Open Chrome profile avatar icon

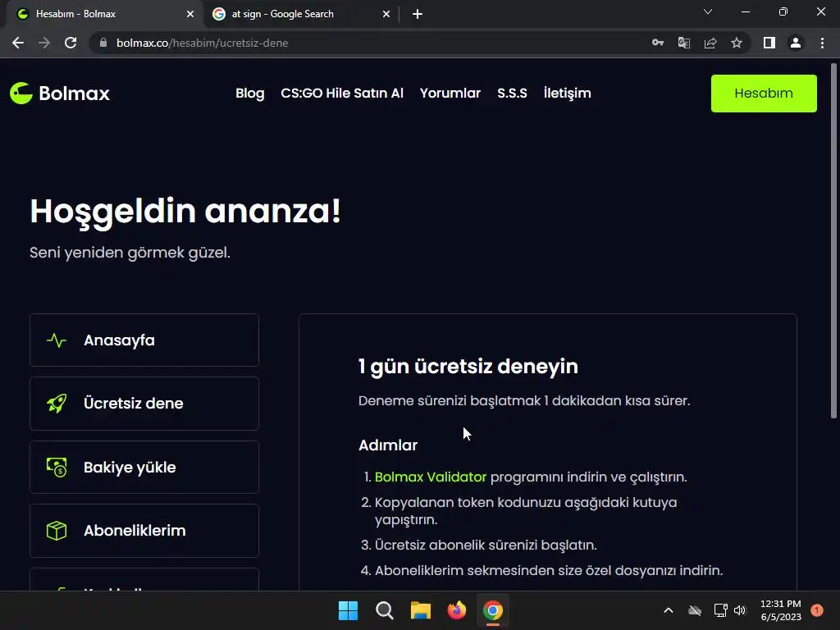coord(796,43)
